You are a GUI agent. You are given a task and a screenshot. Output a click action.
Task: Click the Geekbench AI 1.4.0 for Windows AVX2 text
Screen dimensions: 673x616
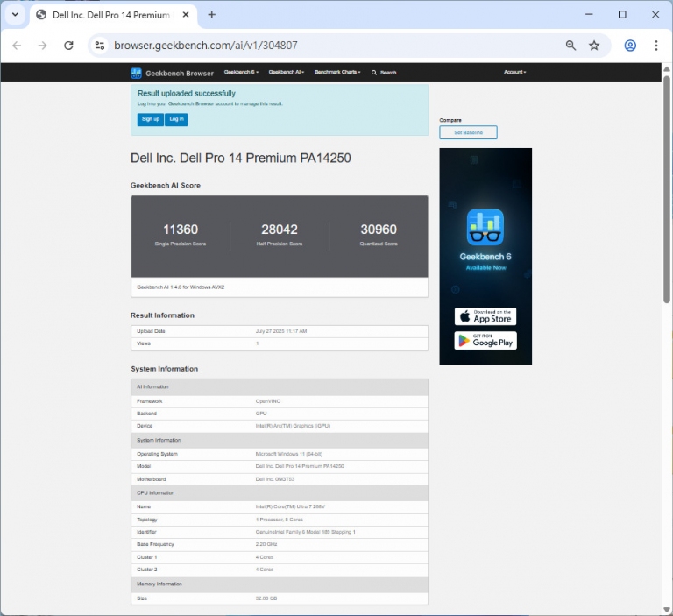[x=181, y=287]
